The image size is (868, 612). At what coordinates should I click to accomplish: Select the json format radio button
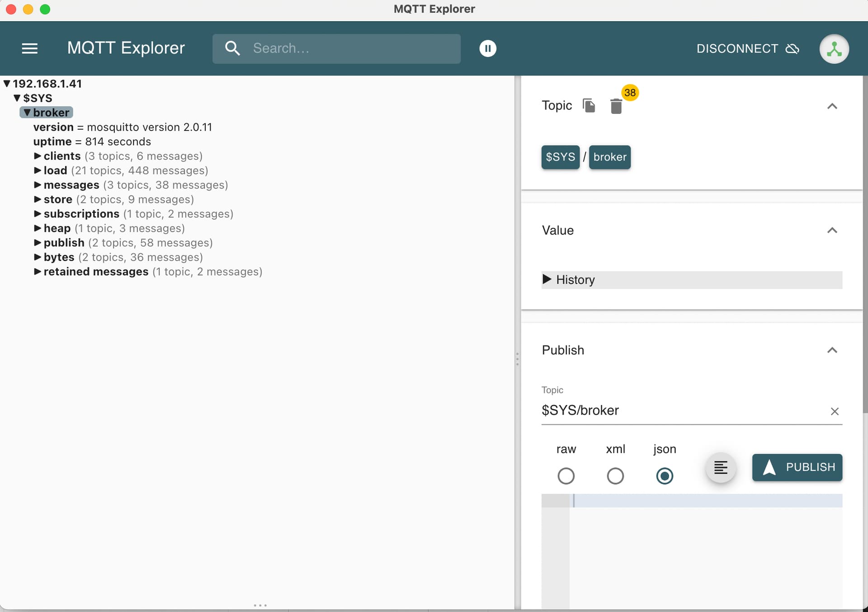pos(664,476)
